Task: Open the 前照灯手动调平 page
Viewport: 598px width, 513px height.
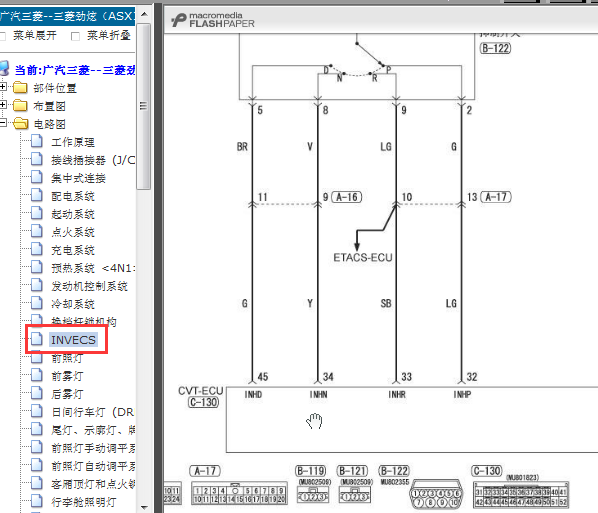Action: click(93, 448)
